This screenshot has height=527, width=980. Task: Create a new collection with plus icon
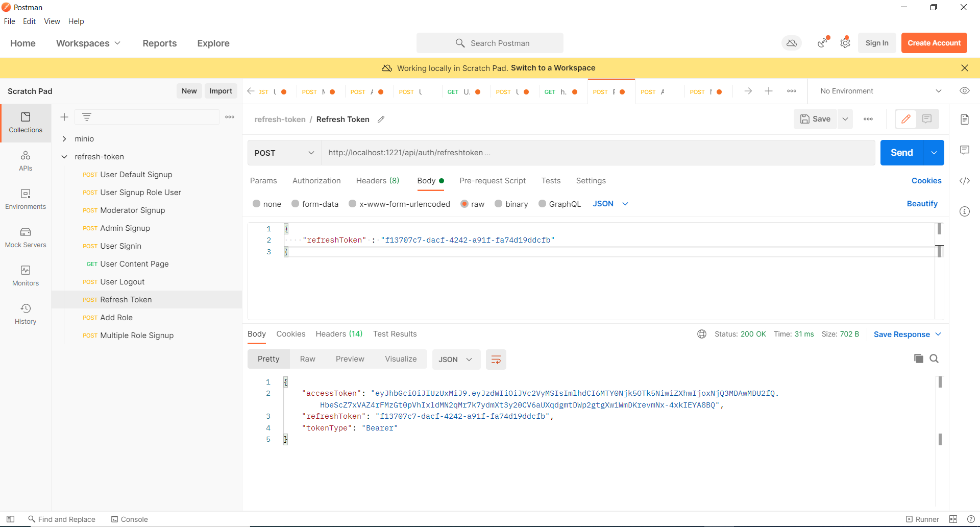coord(64,117)
